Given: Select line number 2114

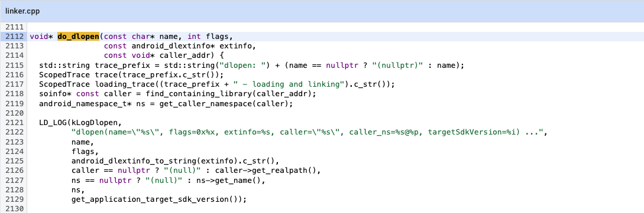Looking at the screenshot, I should coord(14,55).
